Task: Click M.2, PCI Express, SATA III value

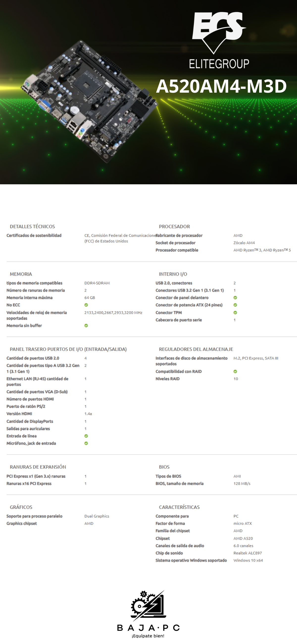Action: click(x=256, y=358)
